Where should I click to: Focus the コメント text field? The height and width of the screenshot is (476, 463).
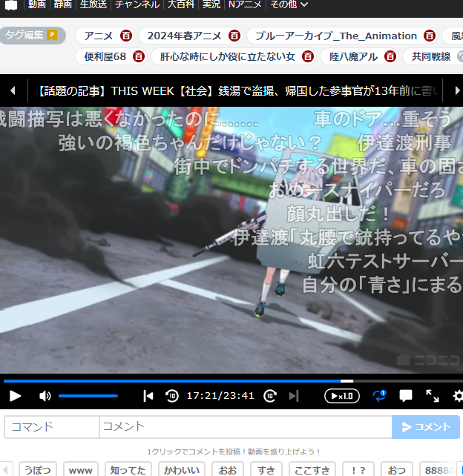tap(246, 427)
